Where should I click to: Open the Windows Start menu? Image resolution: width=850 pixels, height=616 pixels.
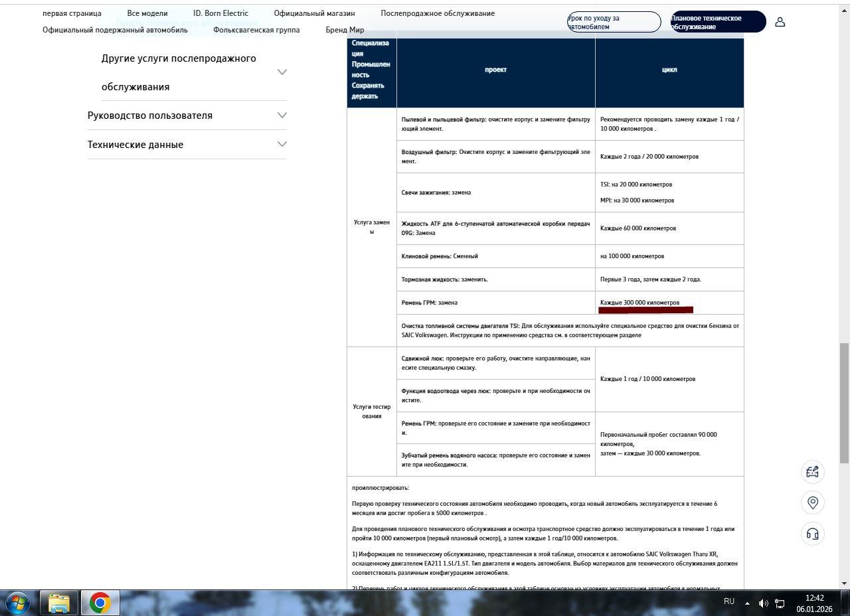coord(18,603)
